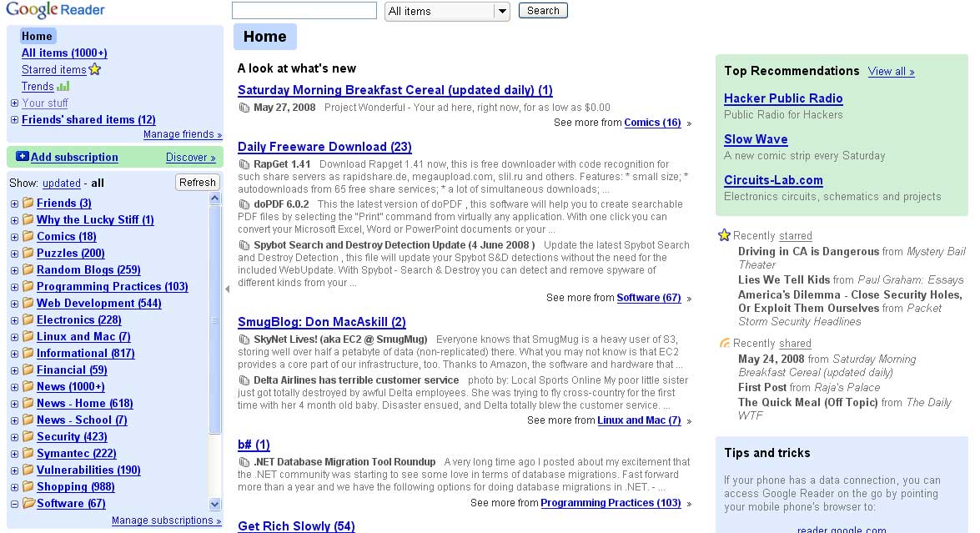The width and height of the screenshot is (980, 533).
Task: Show all subscriptions
Action: tap(98, 183)
